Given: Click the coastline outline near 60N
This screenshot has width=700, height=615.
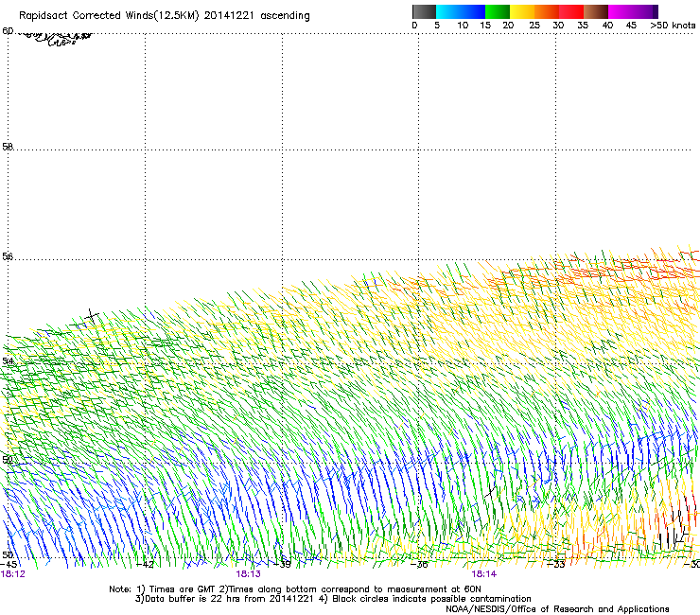Looking at the screenshot, I should click(56, 38).
